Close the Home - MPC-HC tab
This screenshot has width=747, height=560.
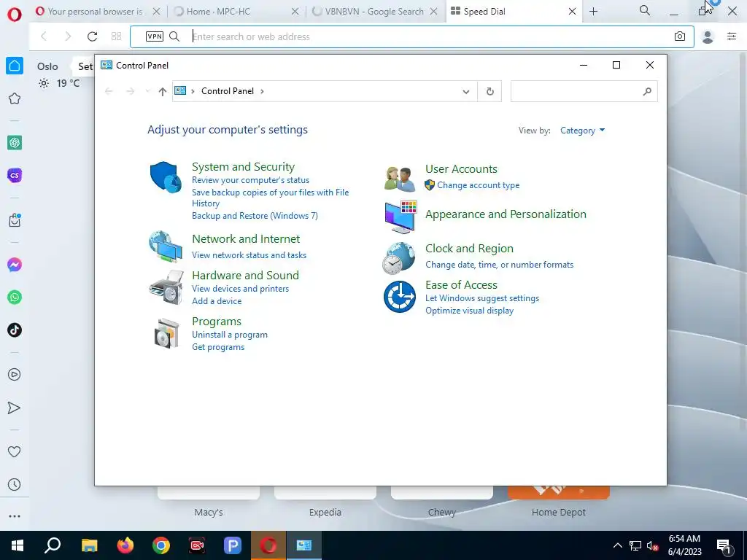click(295, 12)
